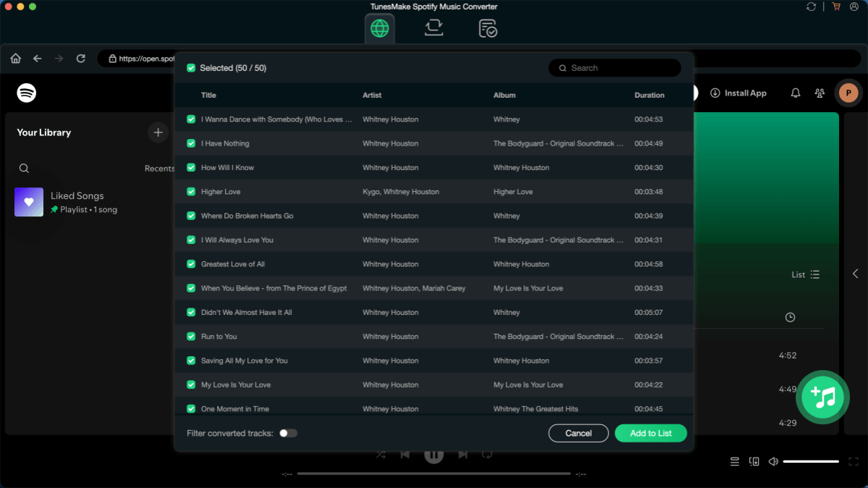This screenshot has height=488, width=868.
Task: Click the volume slider
Action: click(811, 461)
